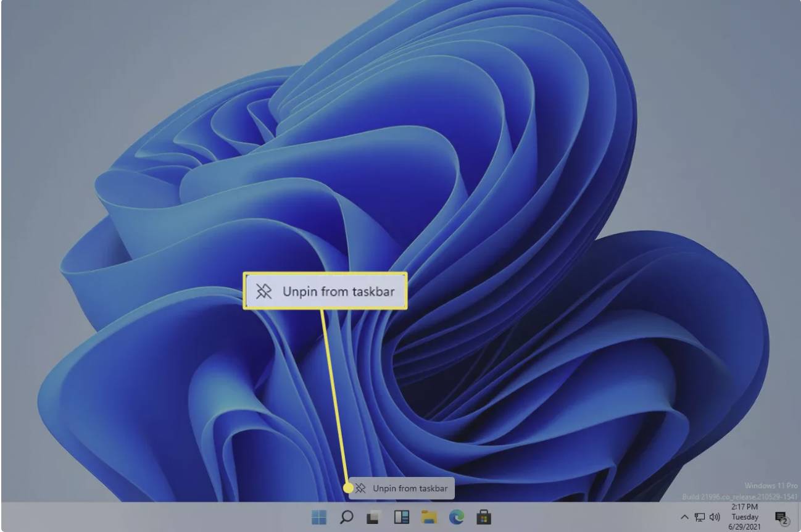Click the network icon in system tray
The height and width of the screenshot is (532, 801).
pyautogui.click(x=700, y=517)
